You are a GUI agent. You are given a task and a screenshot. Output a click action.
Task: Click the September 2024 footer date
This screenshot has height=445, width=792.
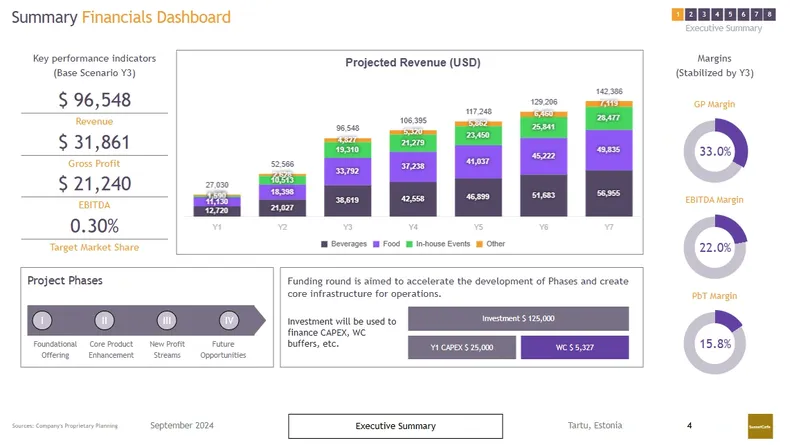[x=182, y=425]
